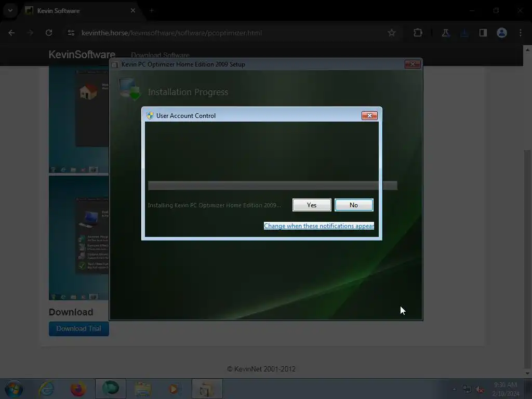532x399 pixels.
Task: Click No in the User Account Control dialog
Action: (353, 205)
